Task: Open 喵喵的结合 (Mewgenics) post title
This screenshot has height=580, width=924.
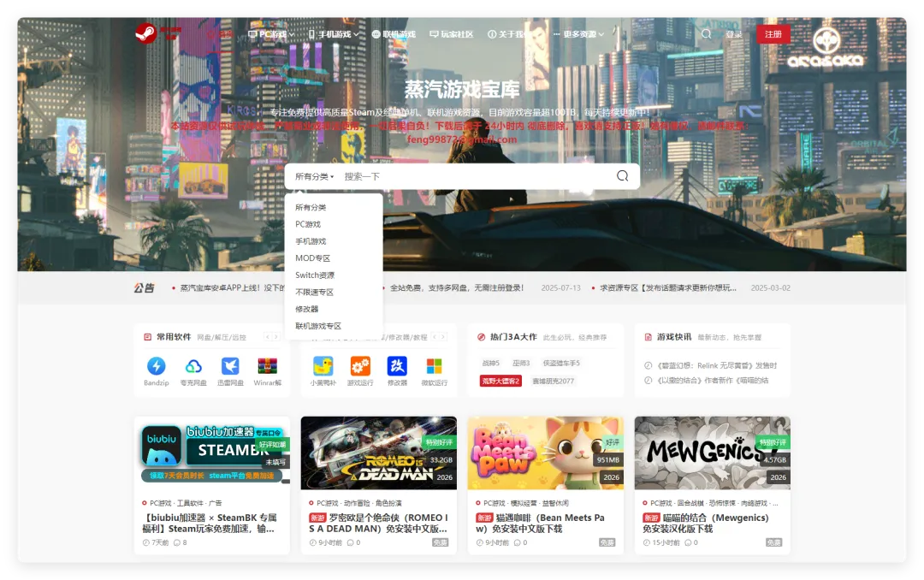Action: pyautogui.click(x=705, y=523)
